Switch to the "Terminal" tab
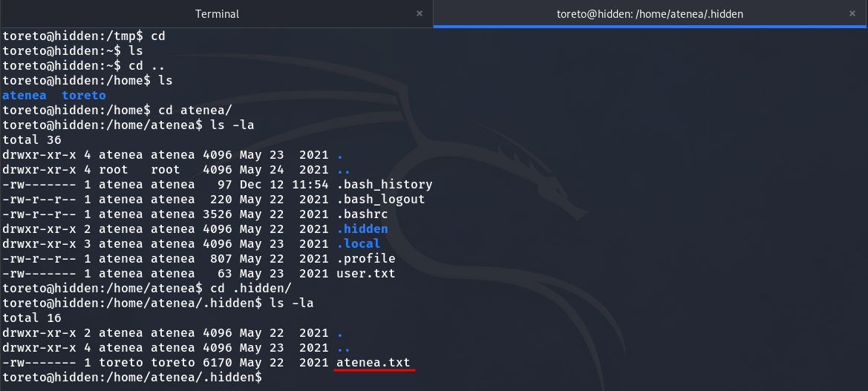Image resolution: width=868 pixels, height=391 pixels. coord(217,14)
